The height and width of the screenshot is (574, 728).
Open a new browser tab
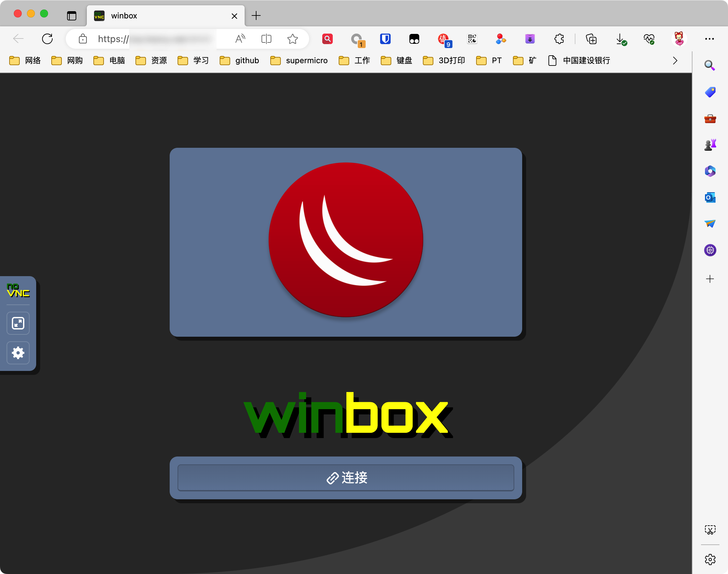pos(256,16)
